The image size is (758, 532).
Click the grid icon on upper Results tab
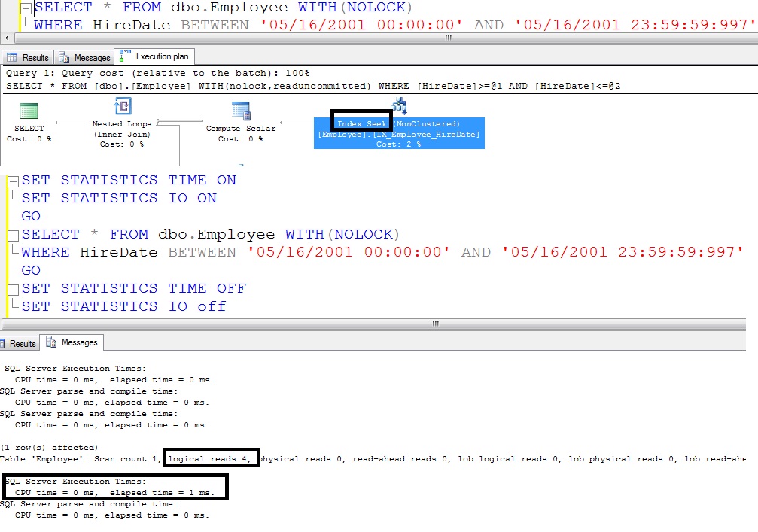click(x=13, y=58)
